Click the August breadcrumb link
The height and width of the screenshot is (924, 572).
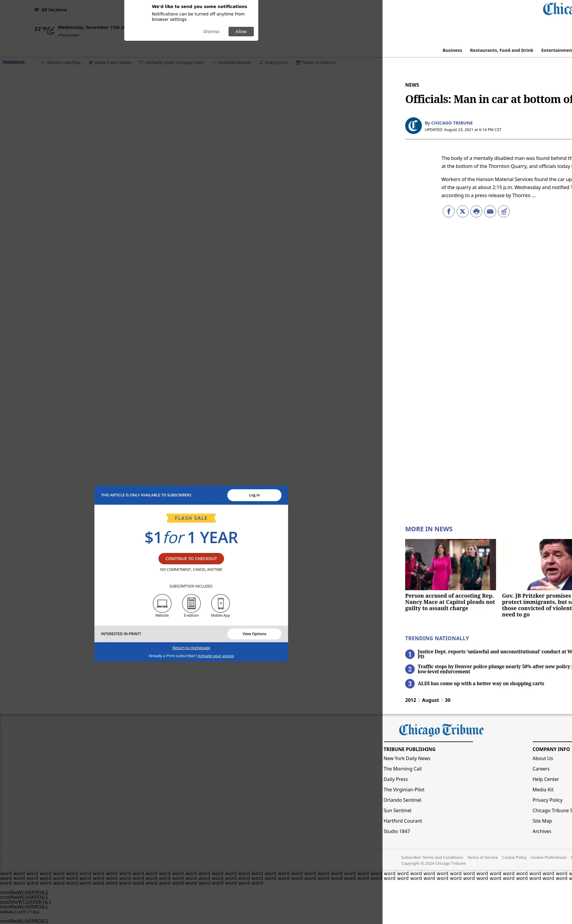pos(430,700)
